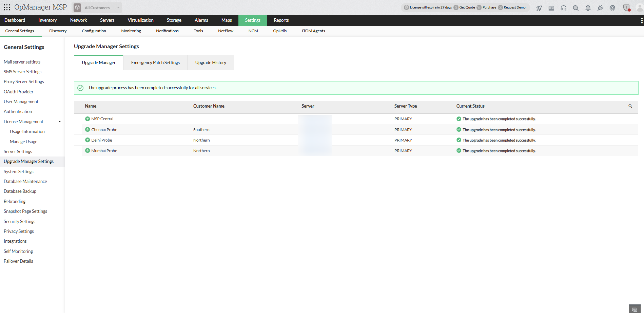Click the Customer Name column header

(x=209, y=106)
